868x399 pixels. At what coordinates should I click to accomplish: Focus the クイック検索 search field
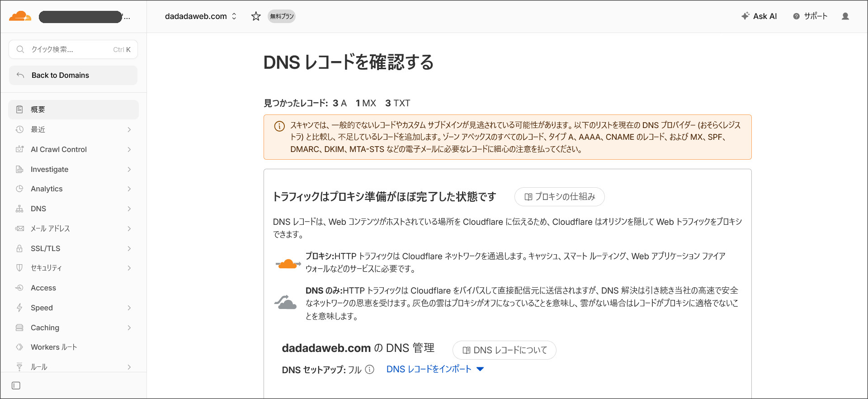[x=73, y=49]
